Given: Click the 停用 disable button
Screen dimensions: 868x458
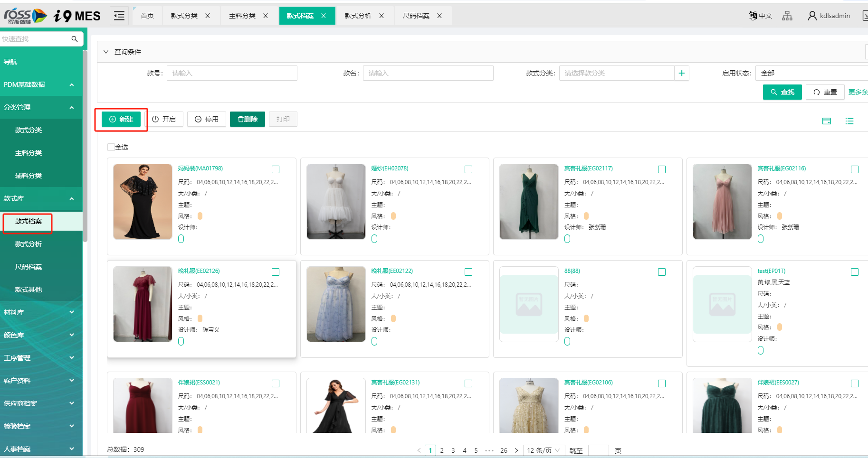Looking at the screenshot, I should pos(207,119).
